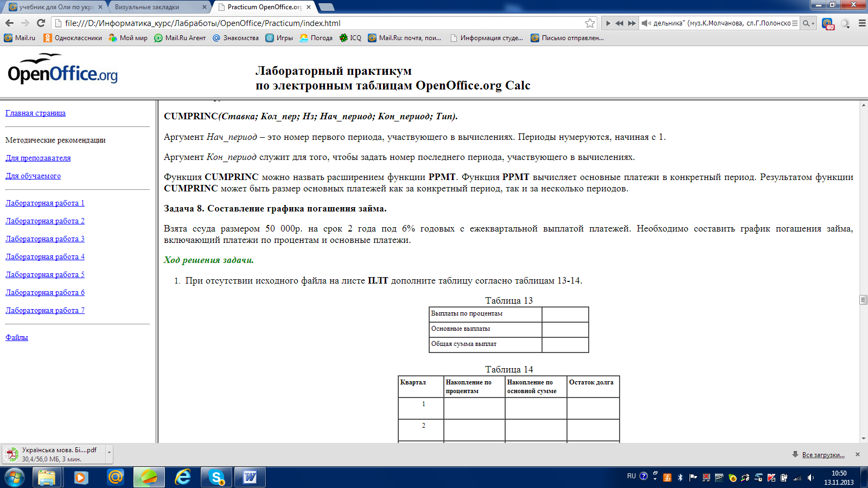
Task: Open the Игры bookmark
Action: (279, 38)
